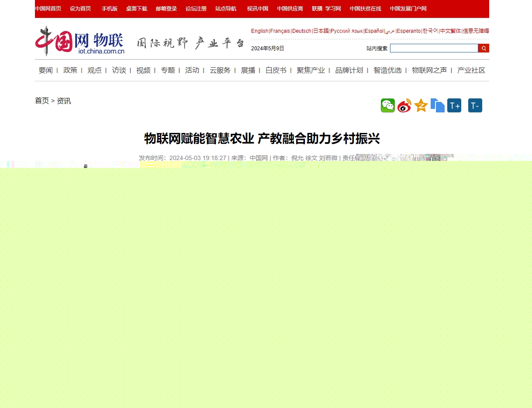Open 视讯中国 link
Screen dimensions: 532x408
click(x=258, y=9)
